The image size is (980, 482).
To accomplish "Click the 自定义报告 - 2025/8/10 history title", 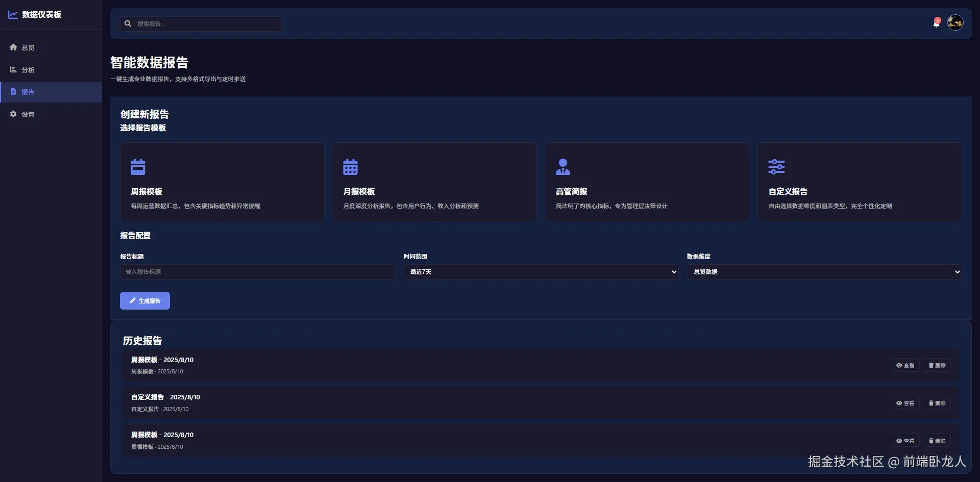I will 165,397.
